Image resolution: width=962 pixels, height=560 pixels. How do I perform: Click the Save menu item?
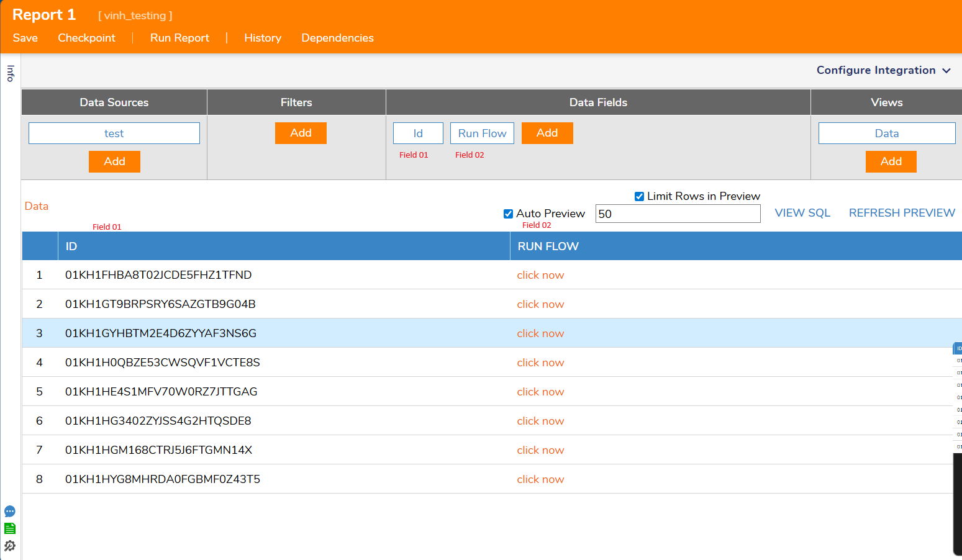tap(25, 38)
